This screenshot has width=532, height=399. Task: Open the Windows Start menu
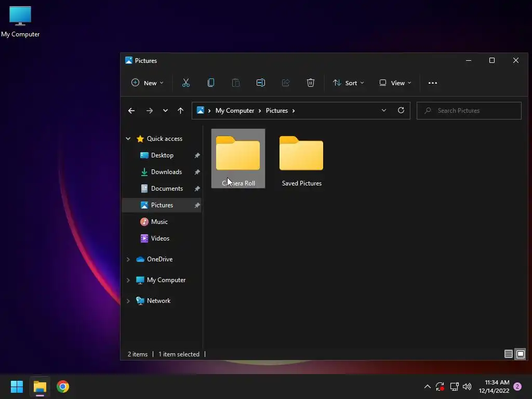[x=17, y=387]
